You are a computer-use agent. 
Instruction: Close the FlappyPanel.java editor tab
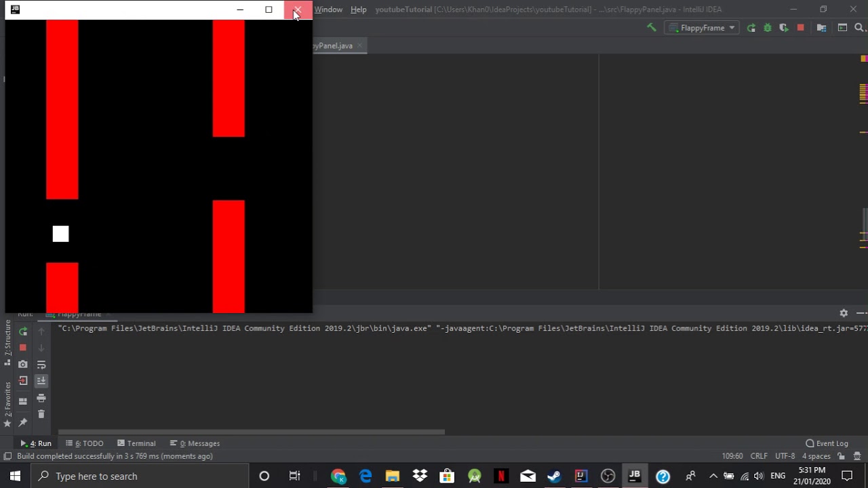click(x=360, y=45)
